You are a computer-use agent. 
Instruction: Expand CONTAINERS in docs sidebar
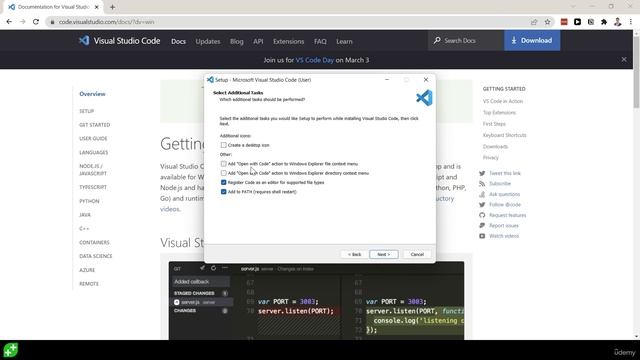point(94,242)
